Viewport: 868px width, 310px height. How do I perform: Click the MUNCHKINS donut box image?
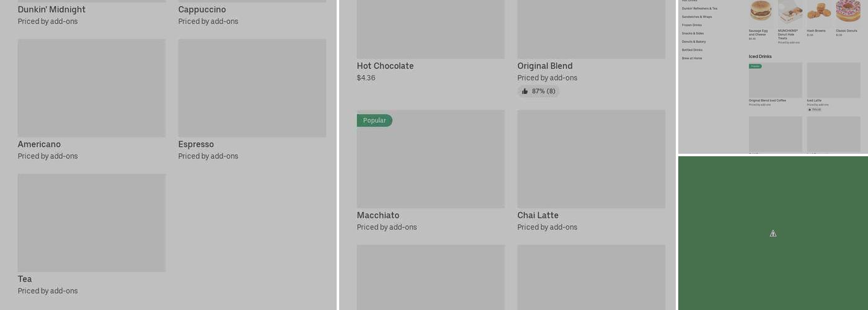click(x=790, y=12)
